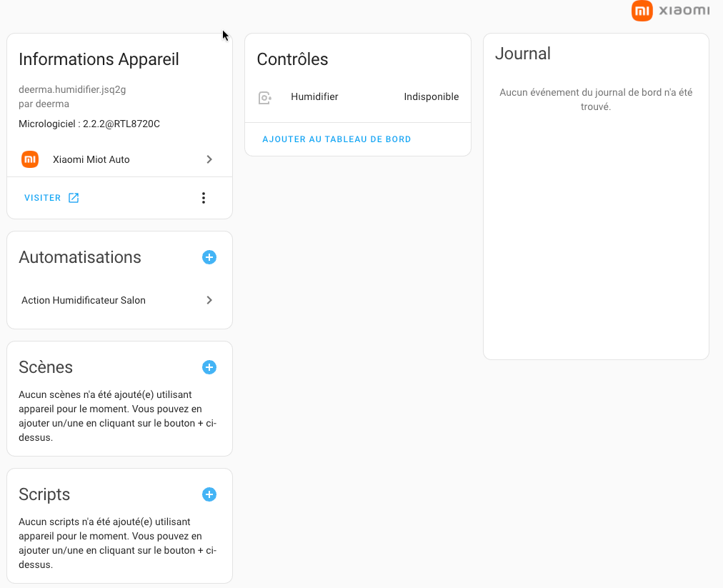The image size is (723, 588).
Task: Click the deerma.humidifier.jsq2g model text
Action: click(x=72, y=90)
